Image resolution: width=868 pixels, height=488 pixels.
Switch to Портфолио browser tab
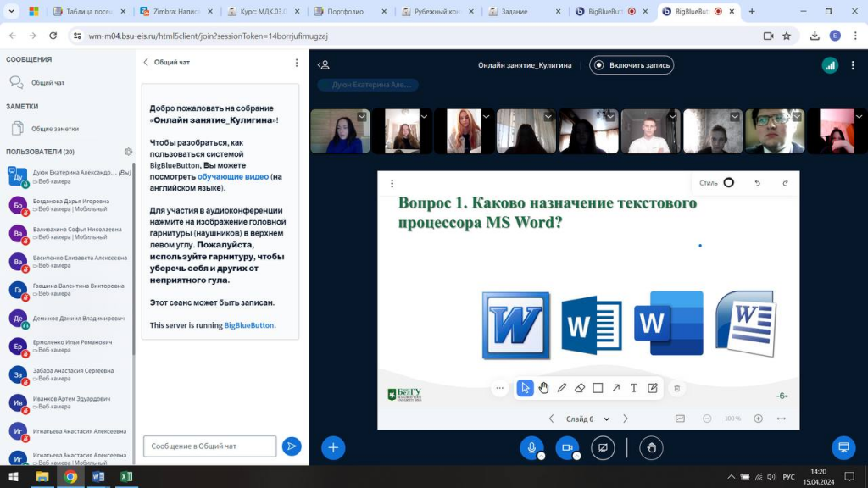pyautogui.click(x=350, y=11)
